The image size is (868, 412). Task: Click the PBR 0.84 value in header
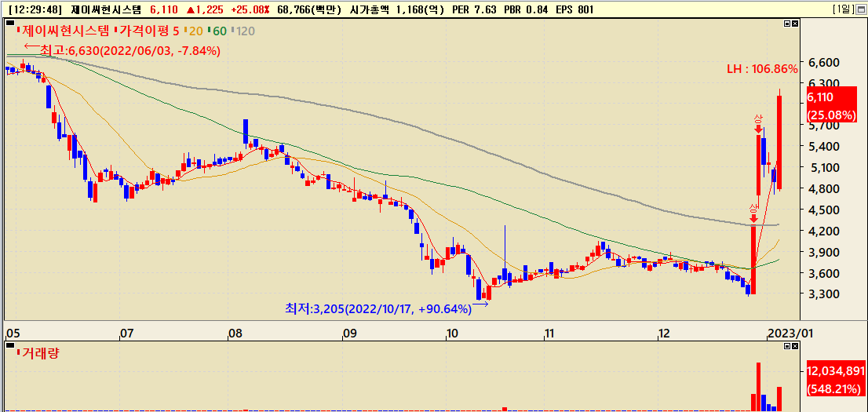coord(525,9)
